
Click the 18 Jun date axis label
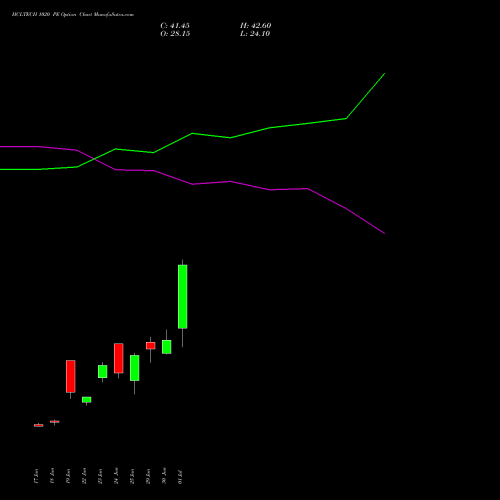pos(52,476)
